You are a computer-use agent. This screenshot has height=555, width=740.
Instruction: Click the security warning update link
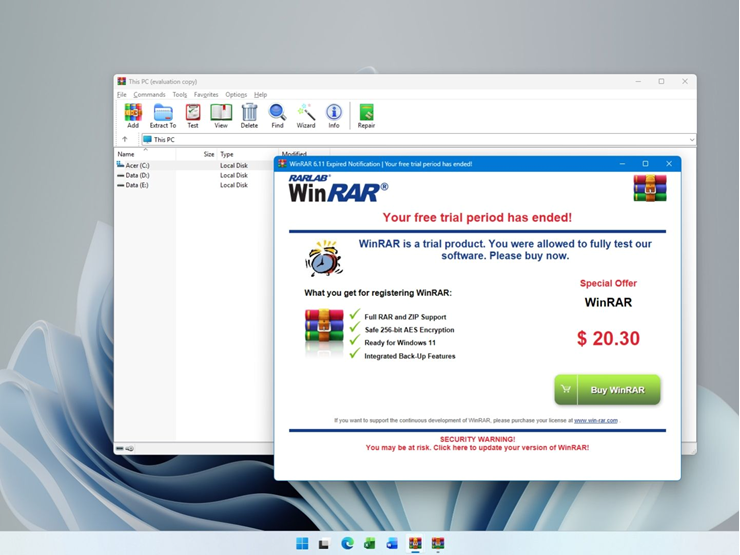[477, 447]
